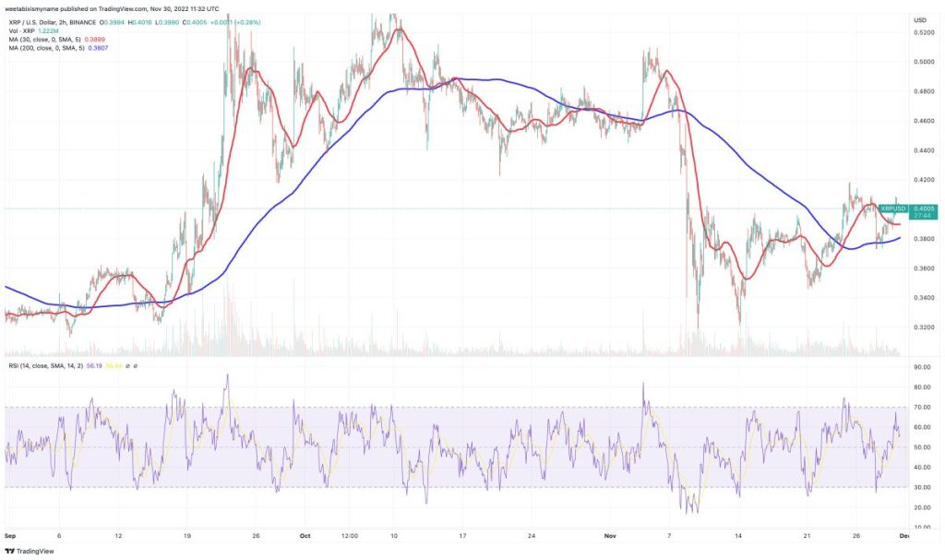945x560 pixels.
Task: Click the 'Nov' date on time axis
Action: tap(611, 535)
